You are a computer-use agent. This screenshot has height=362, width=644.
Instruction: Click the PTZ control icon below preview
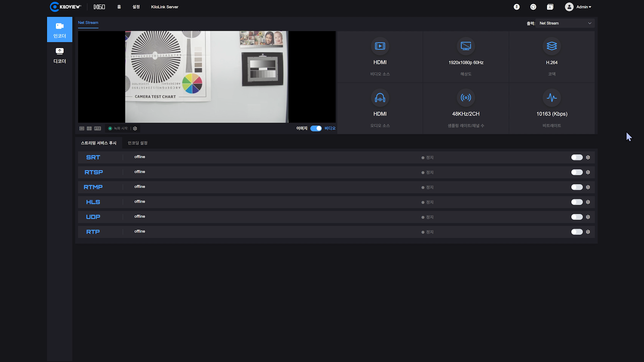coord(98,128)
